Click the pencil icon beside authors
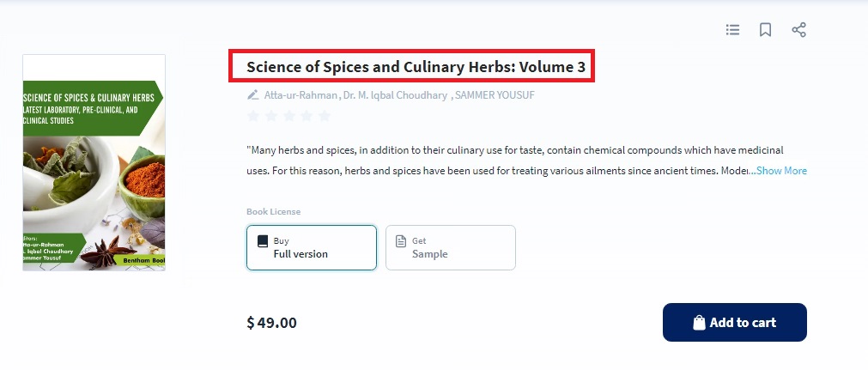The width and height of the screenshot is (868, 370). 252,95
